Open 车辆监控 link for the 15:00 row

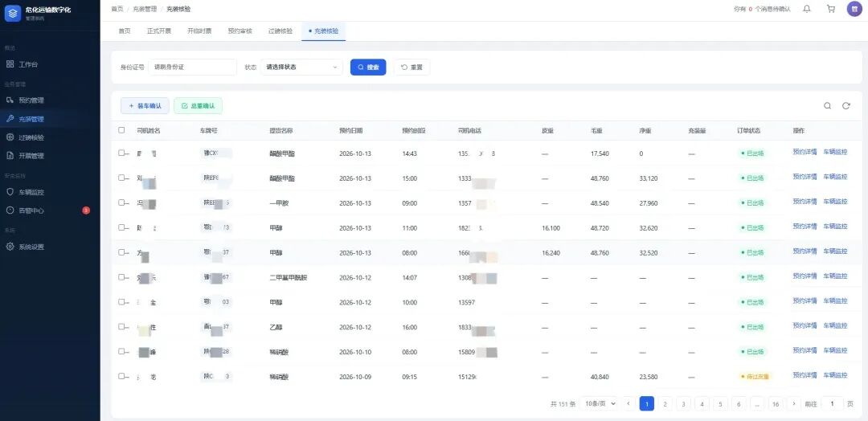[x=835, y=177]
